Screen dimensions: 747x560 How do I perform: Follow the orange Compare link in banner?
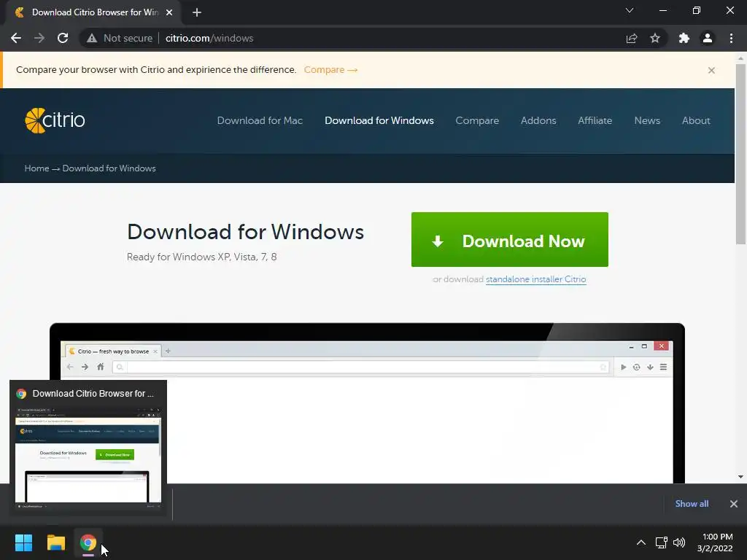[330, 69]
